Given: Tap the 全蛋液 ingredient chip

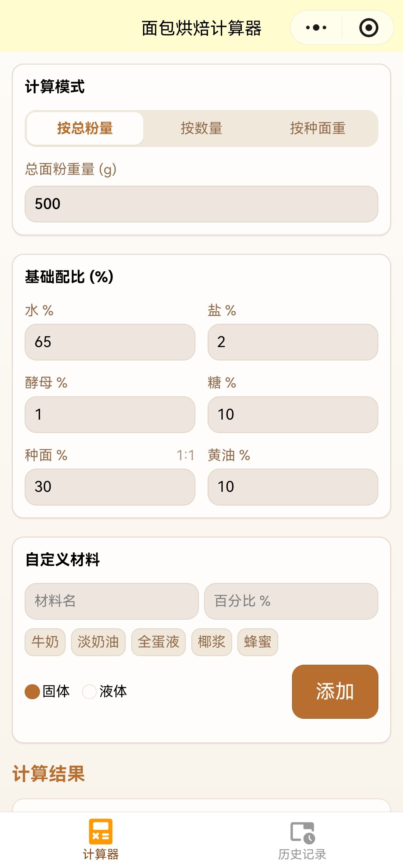Looking at the screenshot, I should pos(158,642).
